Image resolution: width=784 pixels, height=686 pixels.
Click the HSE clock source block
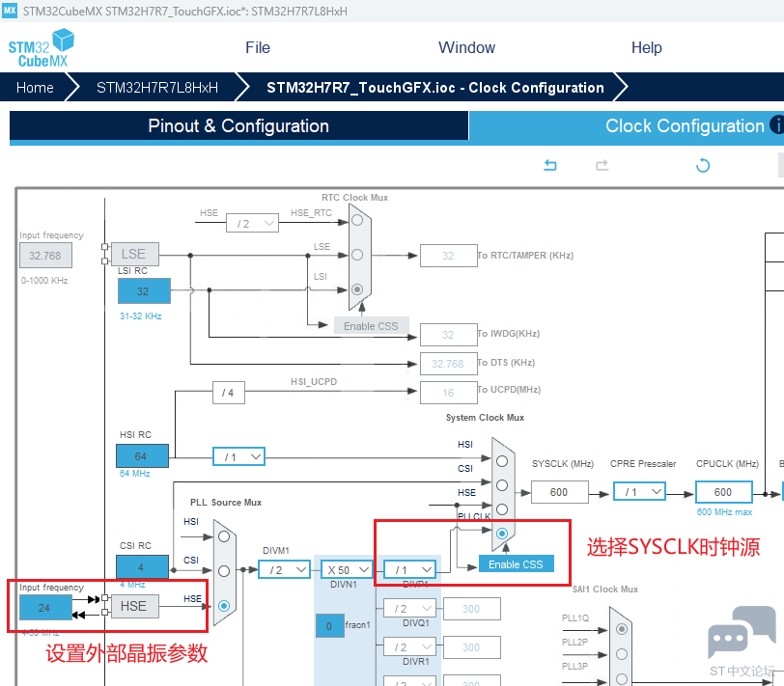pos(133,606)
